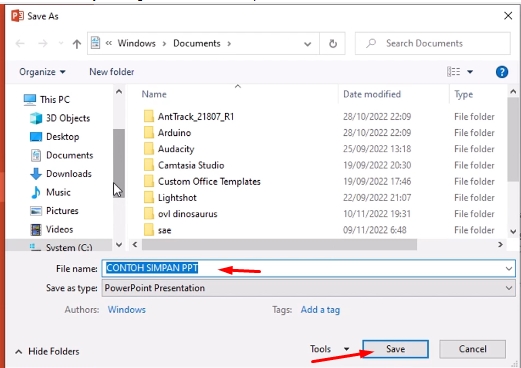Click the Cancel button
Viewport: 521px width, 368px height.
click(x=472, y=349)
